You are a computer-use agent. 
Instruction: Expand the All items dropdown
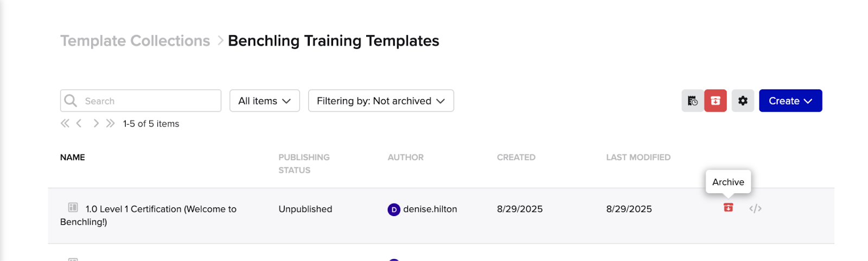[x=264, y=101]
